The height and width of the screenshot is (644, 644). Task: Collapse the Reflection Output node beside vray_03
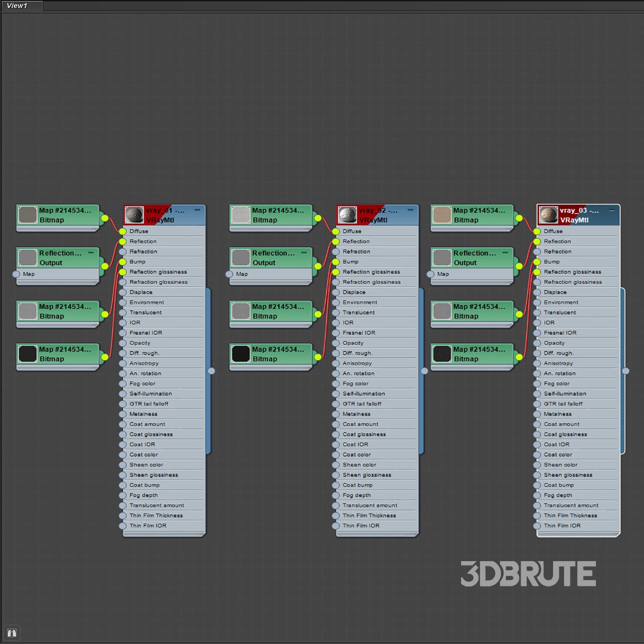click(x=505, y=252)
